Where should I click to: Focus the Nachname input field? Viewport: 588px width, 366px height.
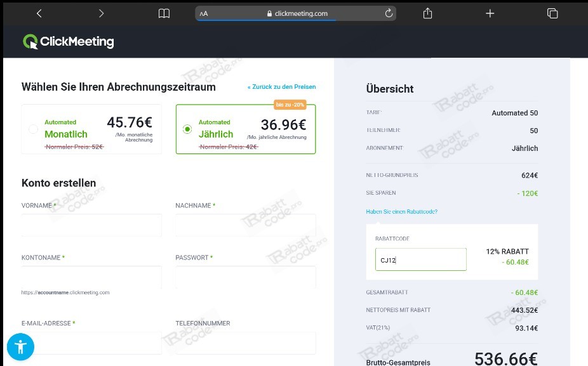coord(246,225)
